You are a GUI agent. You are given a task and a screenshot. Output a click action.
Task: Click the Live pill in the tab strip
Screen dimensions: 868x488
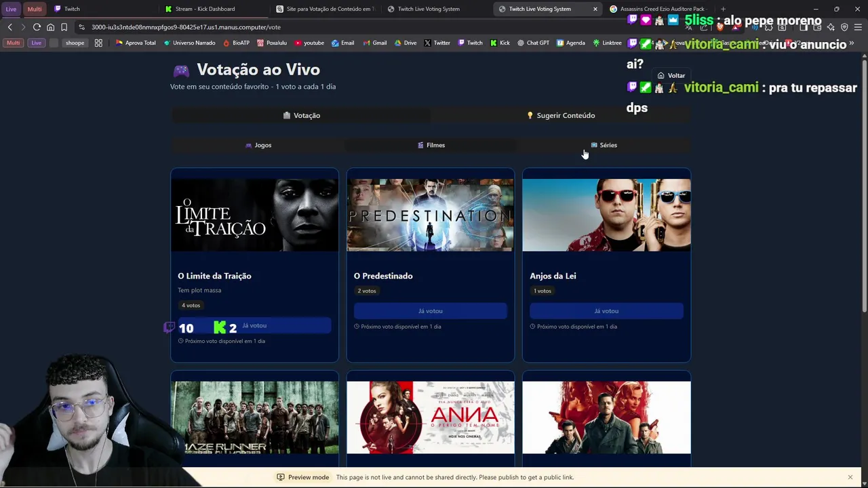click(11, 9)
